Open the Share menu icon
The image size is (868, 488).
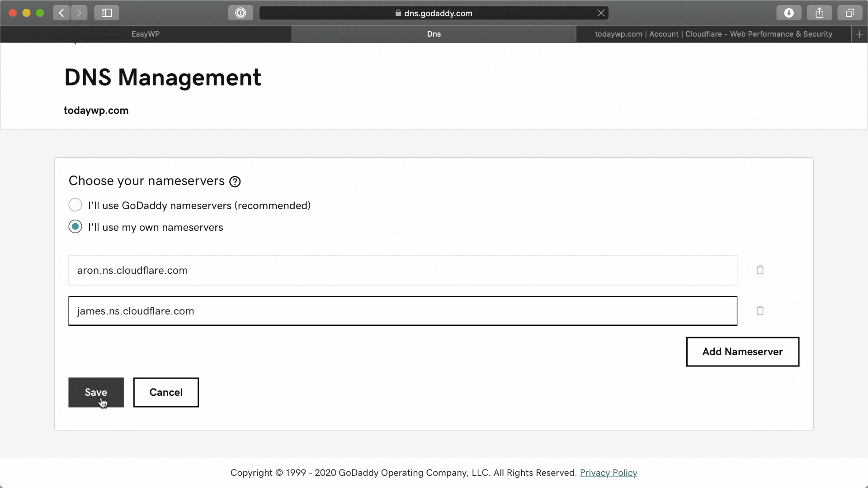click(x=819, y=13)
